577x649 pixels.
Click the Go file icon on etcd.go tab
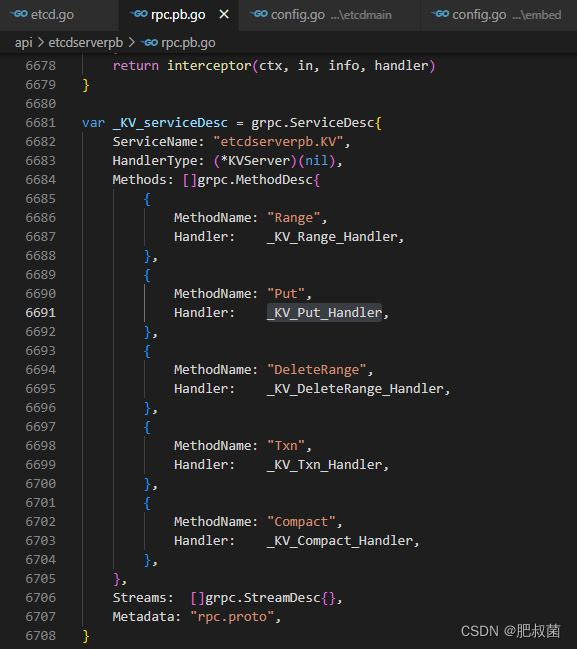click(19, 14)
